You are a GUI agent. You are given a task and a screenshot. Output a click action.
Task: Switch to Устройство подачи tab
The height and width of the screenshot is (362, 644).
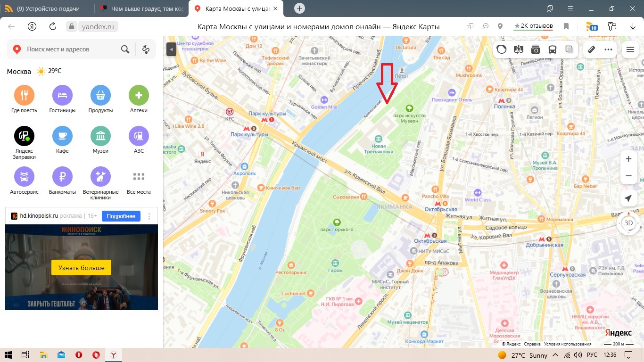point(47,9)
